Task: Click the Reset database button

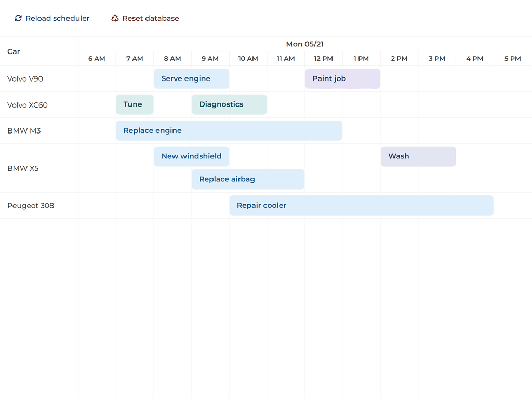Action: pos(145,18)
